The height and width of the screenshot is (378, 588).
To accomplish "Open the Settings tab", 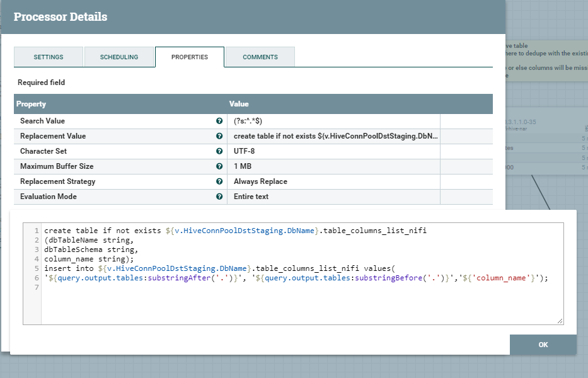I will 49,57.
